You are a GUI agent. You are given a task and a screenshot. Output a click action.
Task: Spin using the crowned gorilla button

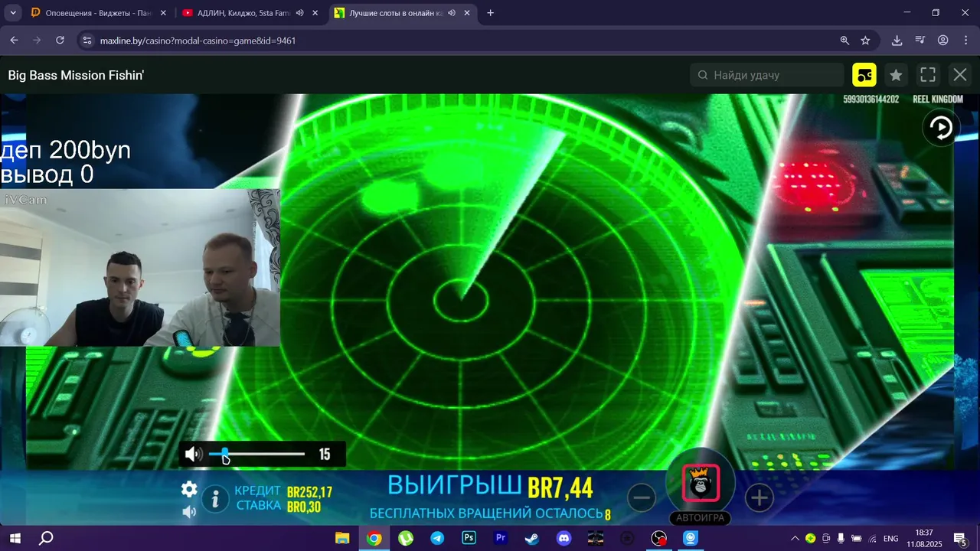pyautogui.click(x=701, y=484)
